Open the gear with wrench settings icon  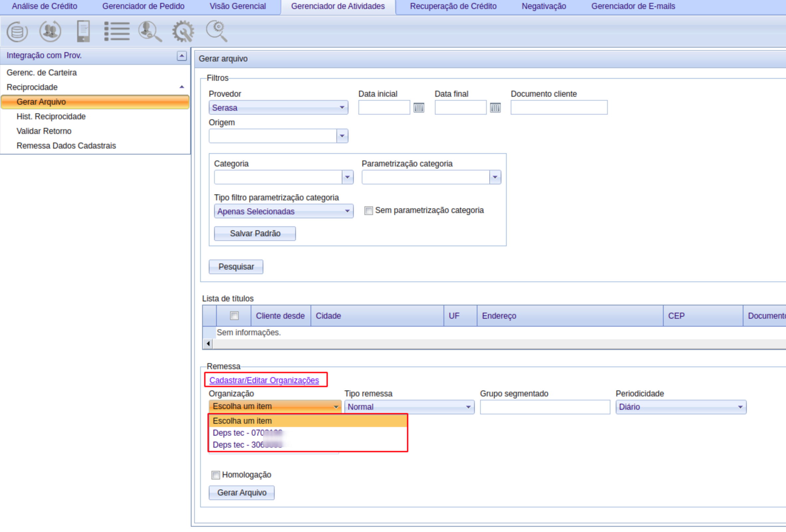point(183,32)
